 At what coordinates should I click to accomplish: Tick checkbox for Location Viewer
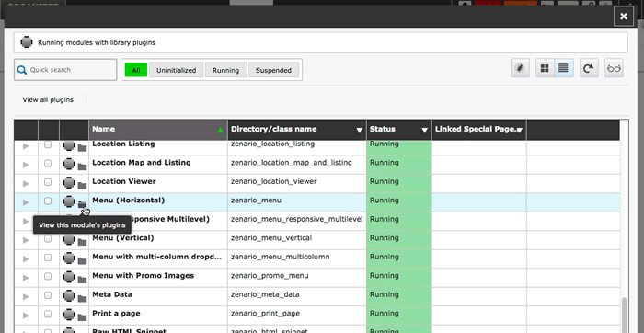tap(48, 182)
